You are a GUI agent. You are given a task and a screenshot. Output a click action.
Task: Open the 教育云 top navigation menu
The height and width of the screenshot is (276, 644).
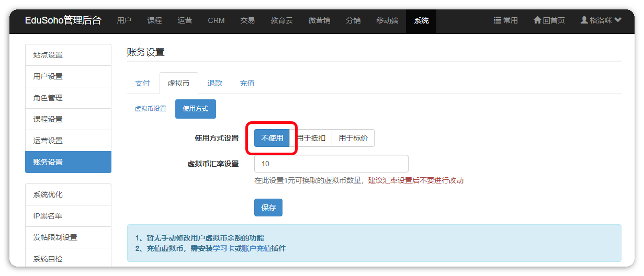pyautogui.click(x=281, y=20)
